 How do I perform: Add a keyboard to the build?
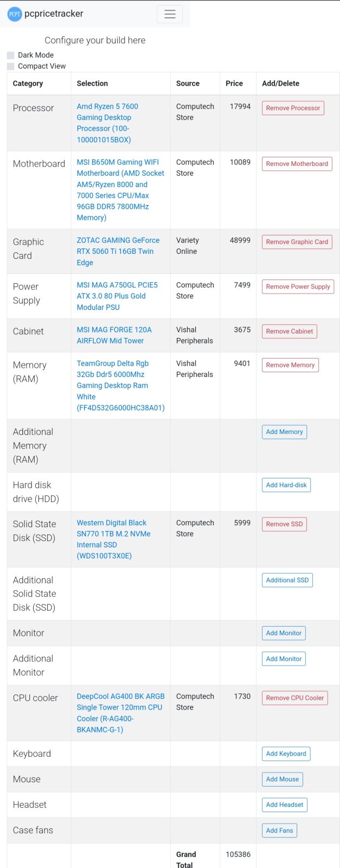pos(286,754)
